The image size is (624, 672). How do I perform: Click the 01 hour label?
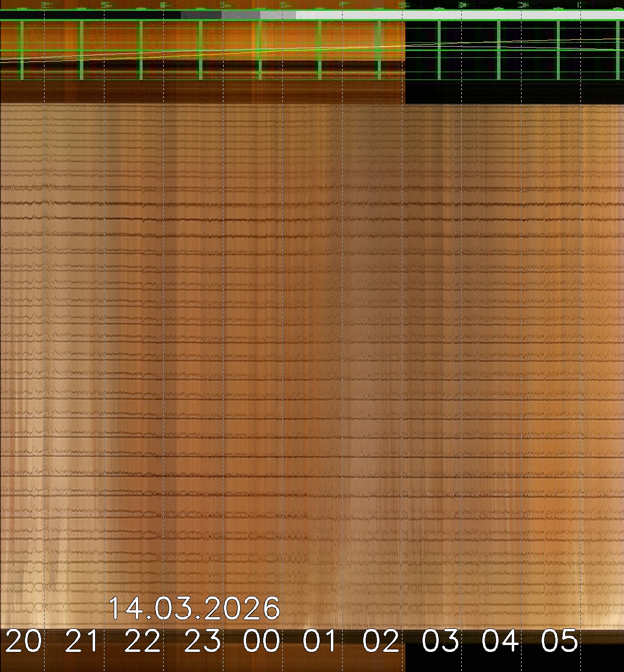coord(321,641)
